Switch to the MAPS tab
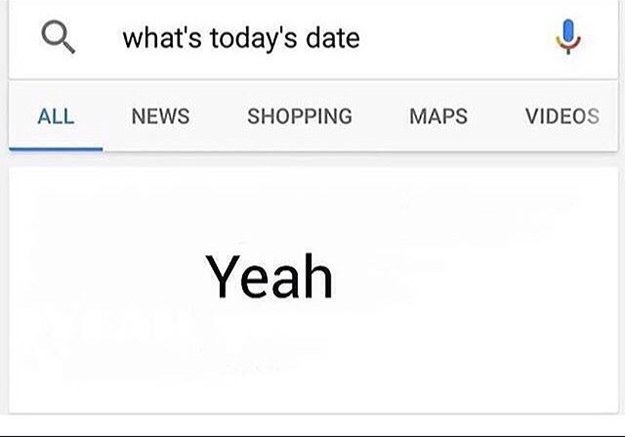625x437 pixels. tap(438, 116)
